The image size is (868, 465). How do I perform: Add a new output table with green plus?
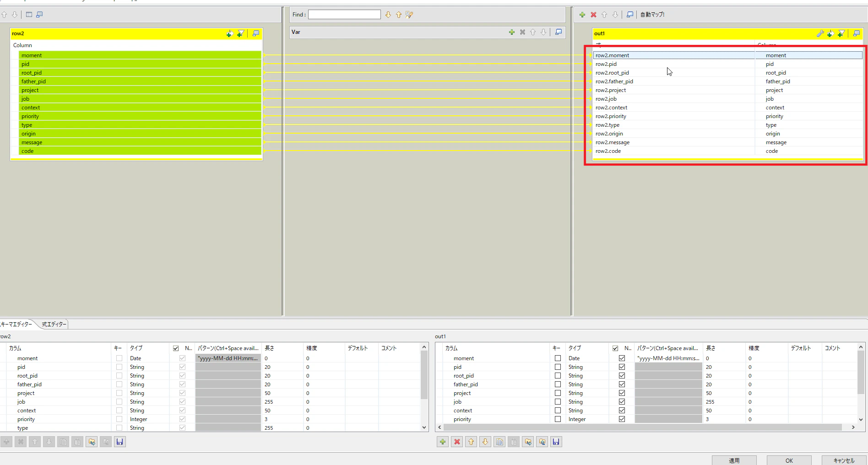click(x=582, y=15)
